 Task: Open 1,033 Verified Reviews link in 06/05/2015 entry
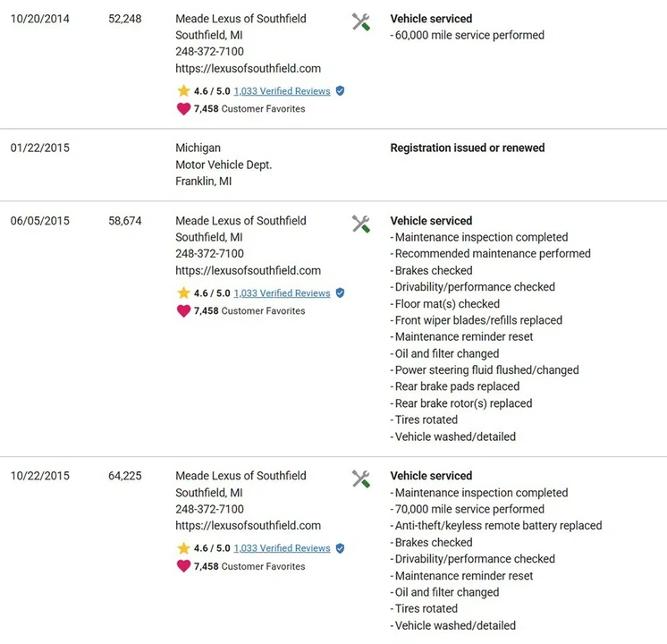(282, 293)
